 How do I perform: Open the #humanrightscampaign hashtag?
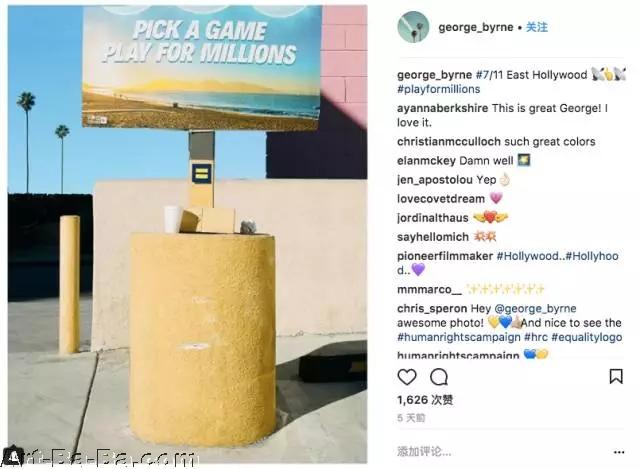(x=458, y=337)
